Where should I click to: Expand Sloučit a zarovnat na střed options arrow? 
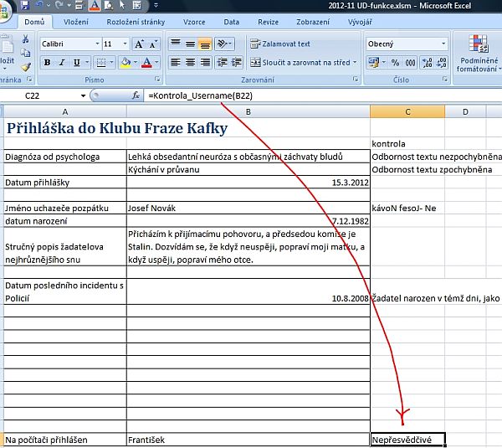(x=355, y=62)
